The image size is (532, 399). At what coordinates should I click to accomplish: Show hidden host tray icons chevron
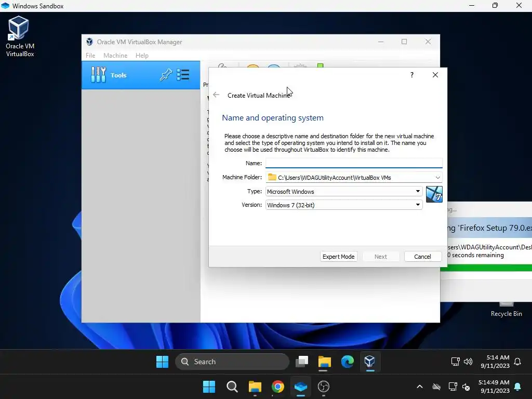pyautogui.click(x=420, y=387)
